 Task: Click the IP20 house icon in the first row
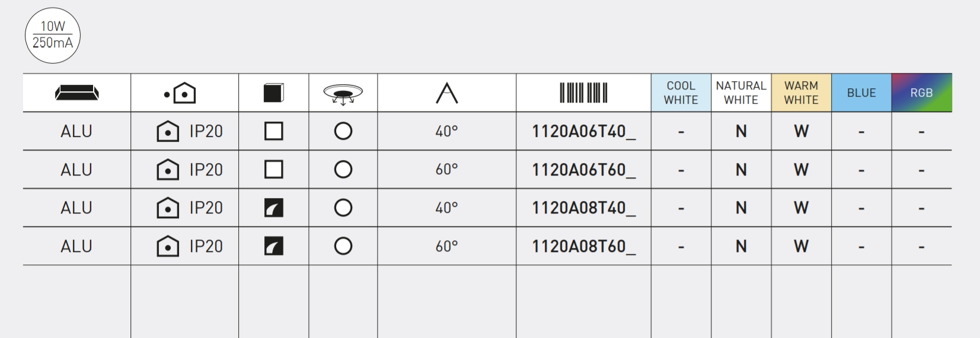[168, 131]
